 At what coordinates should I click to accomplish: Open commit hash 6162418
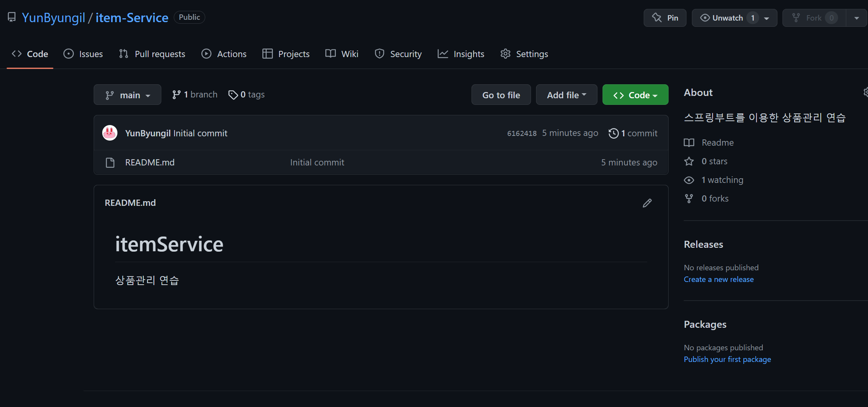[522, 133]
